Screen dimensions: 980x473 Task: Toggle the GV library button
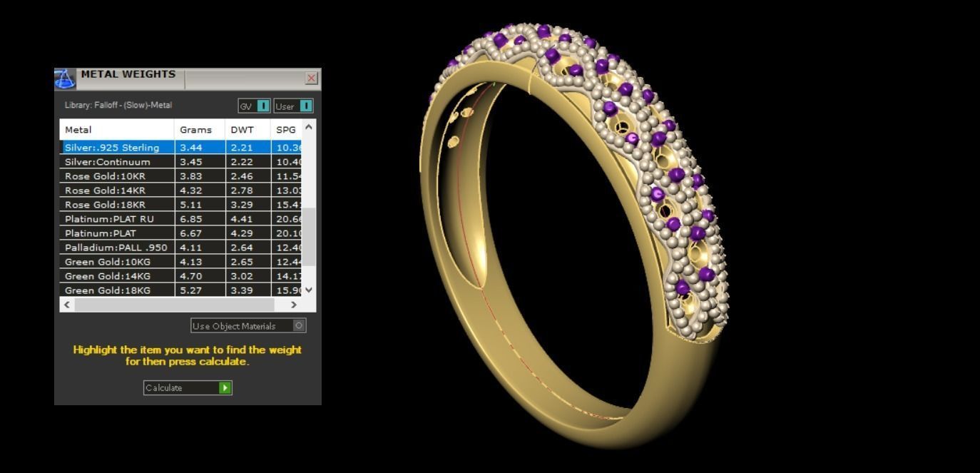(254, 106)
